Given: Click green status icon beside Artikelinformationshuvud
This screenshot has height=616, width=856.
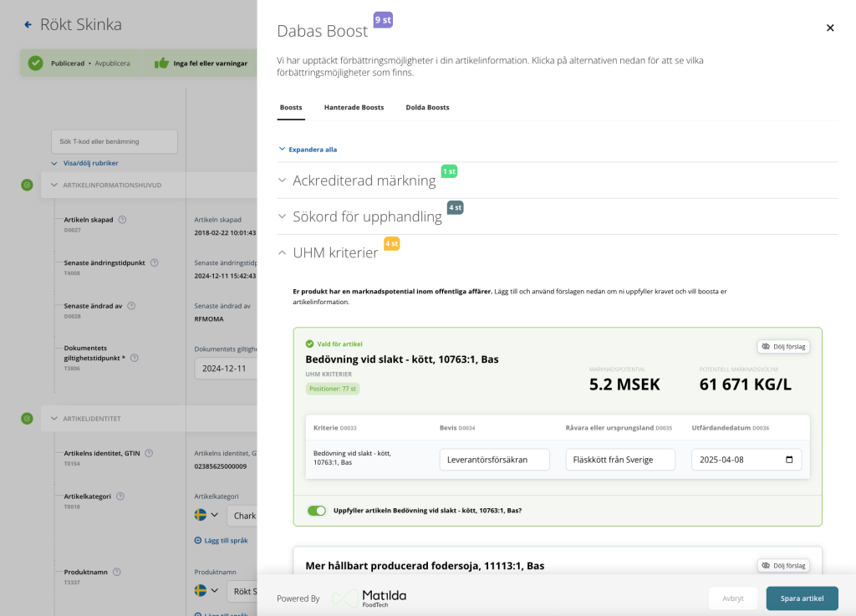Looking at the screenshot, I should point(27,185).
